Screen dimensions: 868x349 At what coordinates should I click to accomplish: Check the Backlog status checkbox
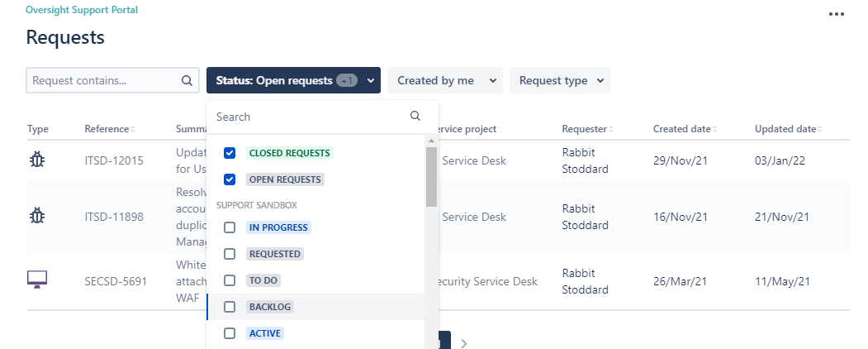(x=229, y=307)
